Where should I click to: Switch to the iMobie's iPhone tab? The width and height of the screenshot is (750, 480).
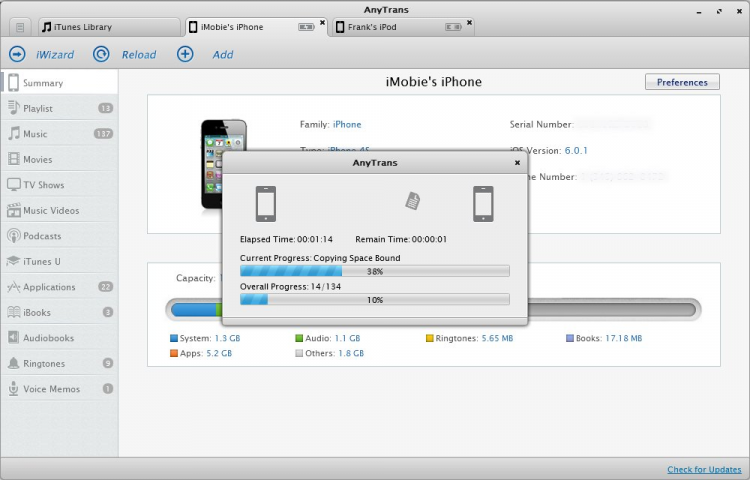[256, 27]
